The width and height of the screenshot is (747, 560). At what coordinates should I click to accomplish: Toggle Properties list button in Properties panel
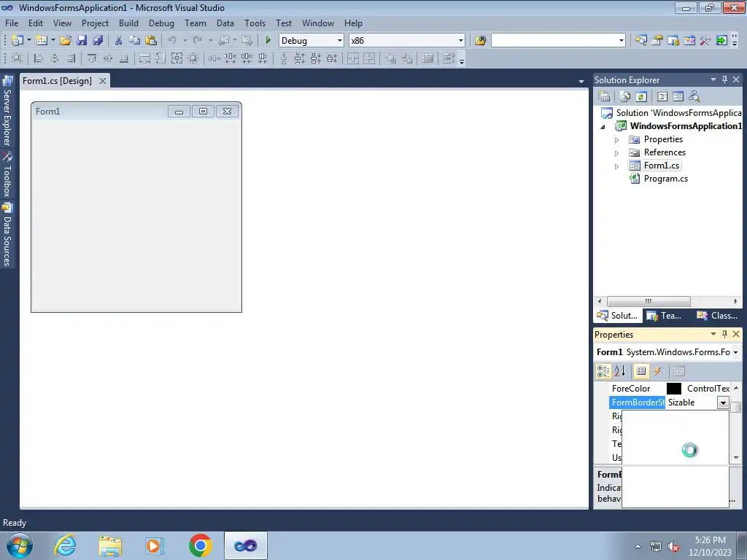641,371
